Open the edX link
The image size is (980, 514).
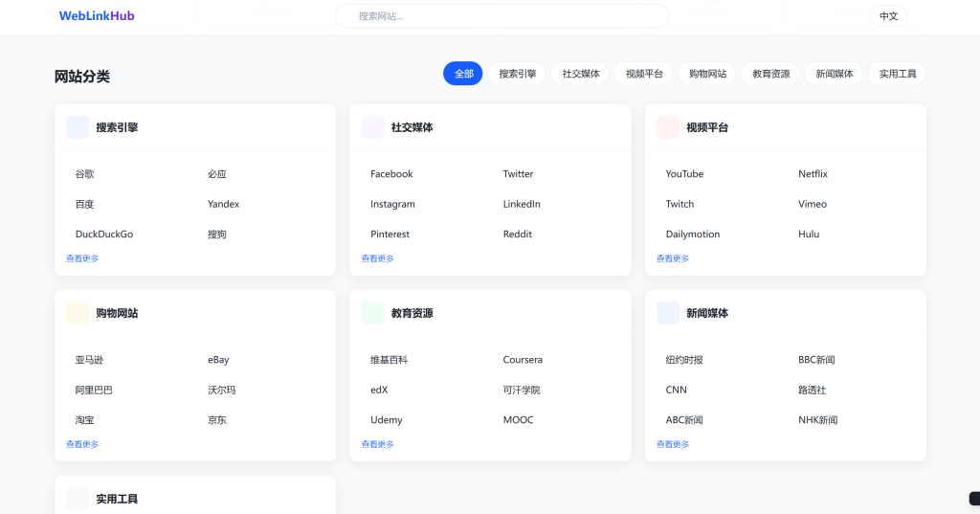click(379, 390)
